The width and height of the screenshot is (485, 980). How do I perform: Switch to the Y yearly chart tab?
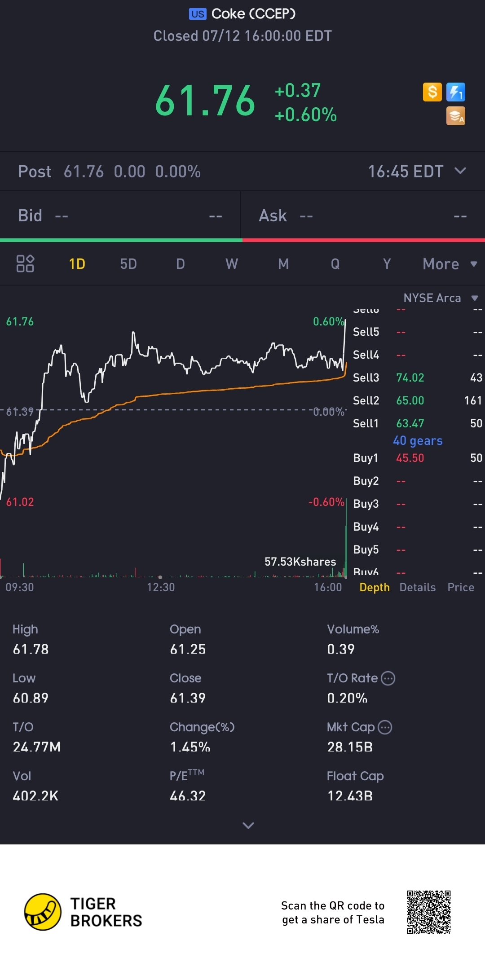[387, 264]
